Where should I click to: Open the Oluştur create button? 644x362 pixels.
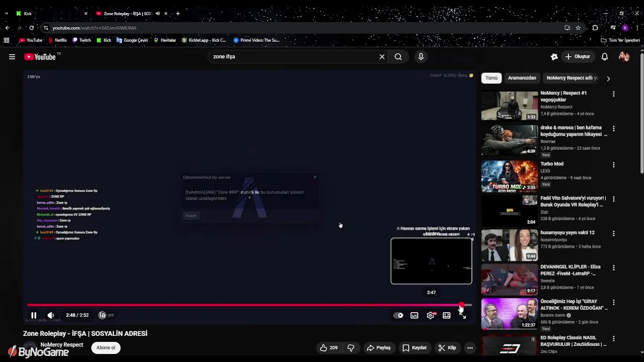578,57
